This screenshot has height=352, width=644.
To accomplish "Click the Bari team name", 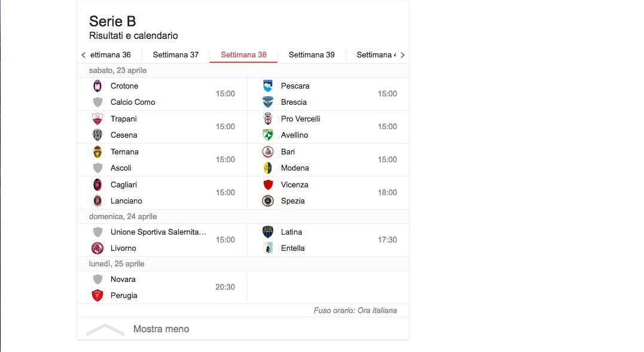I will [288, 151].
